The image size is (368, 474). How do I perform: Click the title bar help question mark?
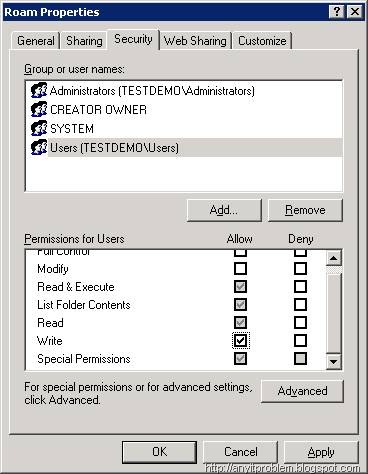336,12
